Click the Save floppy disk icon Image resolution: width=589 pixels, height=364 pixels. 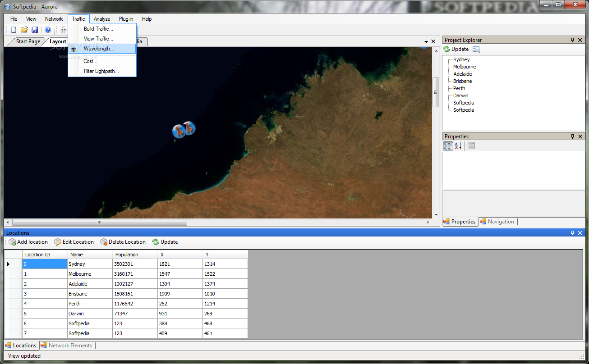click(x=35, y=30)
